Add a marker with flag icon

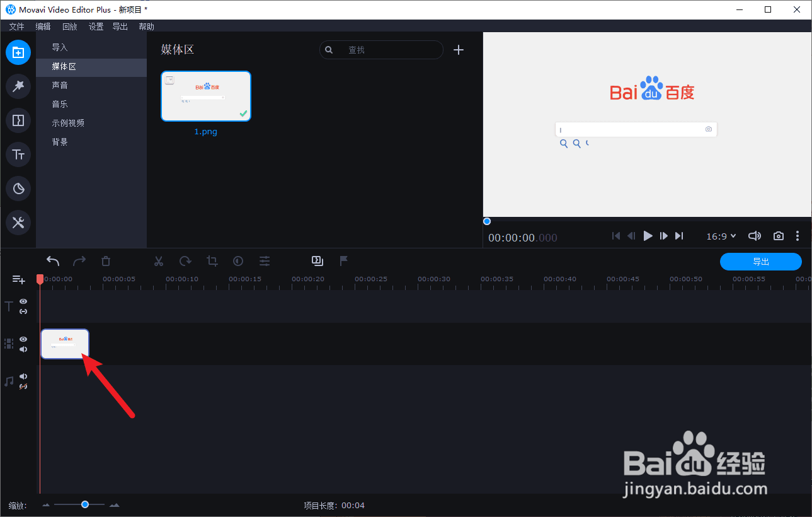(344, 260)
